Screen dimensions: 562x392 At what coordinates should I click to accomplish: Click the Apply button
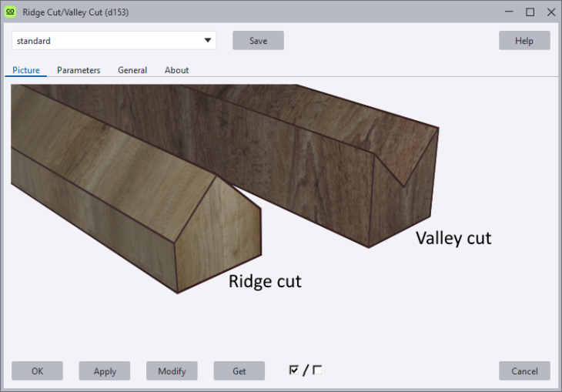(x=105, y=371)
